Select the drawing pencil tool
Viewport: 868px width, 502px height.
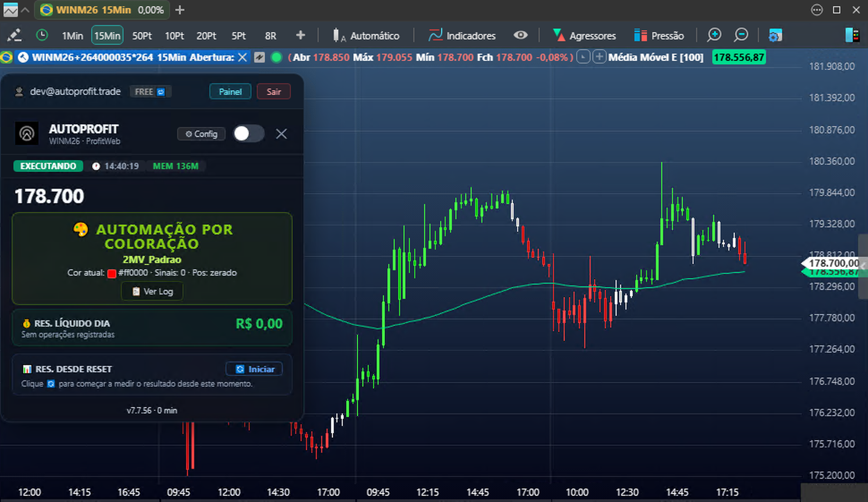coord(14,35)
